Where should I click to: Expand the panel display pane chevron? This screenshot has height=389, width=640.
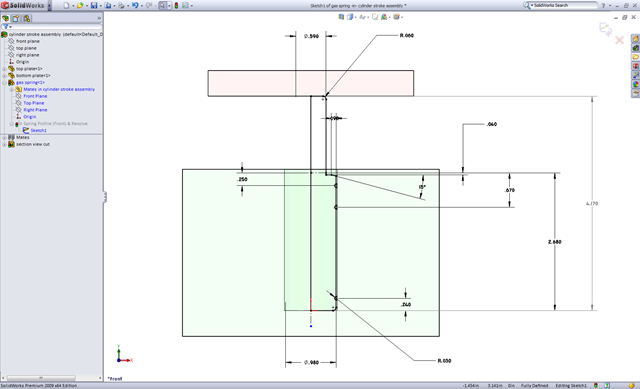(x=99, y=18)
